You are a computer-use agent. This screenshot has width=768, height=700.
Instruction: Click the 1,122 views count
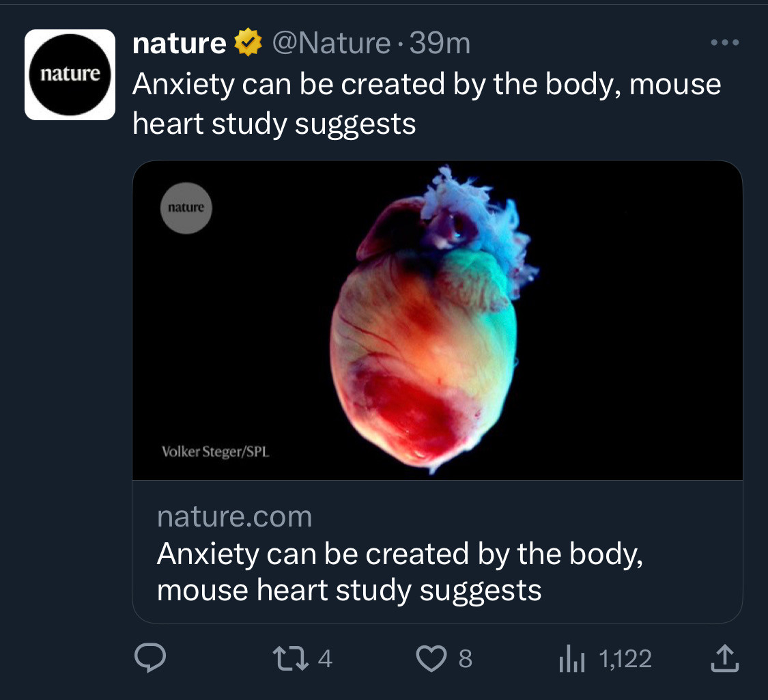625,658
